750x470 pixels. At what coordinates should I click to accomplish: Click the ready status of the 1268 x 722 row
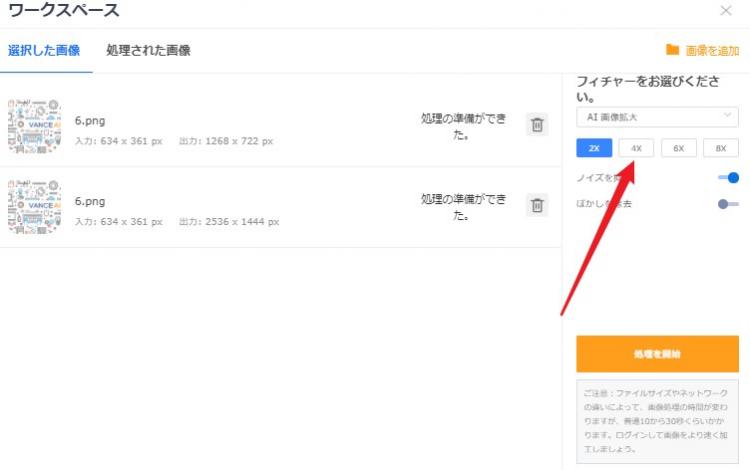[x=463, y=126]
